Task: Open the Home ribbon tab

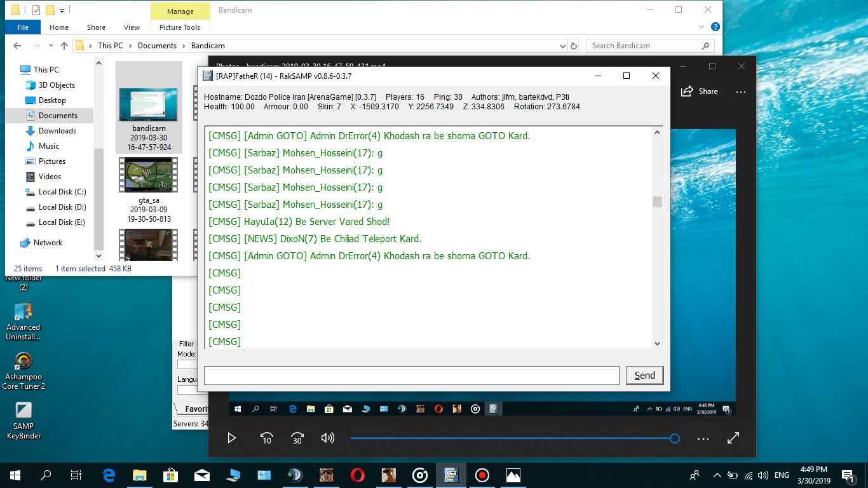Action: [x=59, y=27]
